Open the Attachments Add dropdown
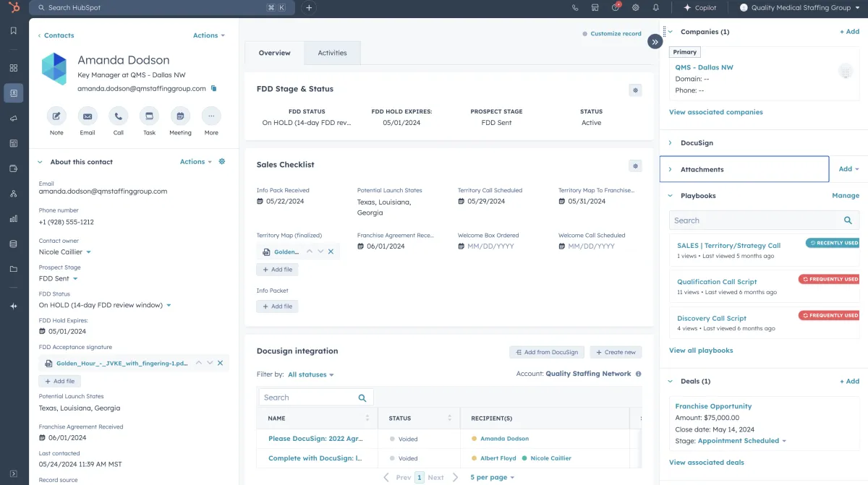 pyautogui.click(x=848, y=169)
